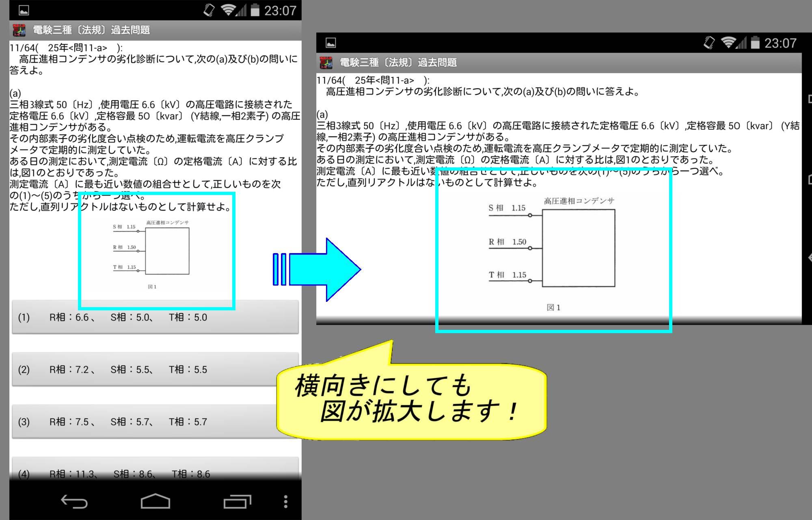Viewport: 812px width, 520px height.
Task: Tap the Android back navigation icon
Action: pos(74,501)
